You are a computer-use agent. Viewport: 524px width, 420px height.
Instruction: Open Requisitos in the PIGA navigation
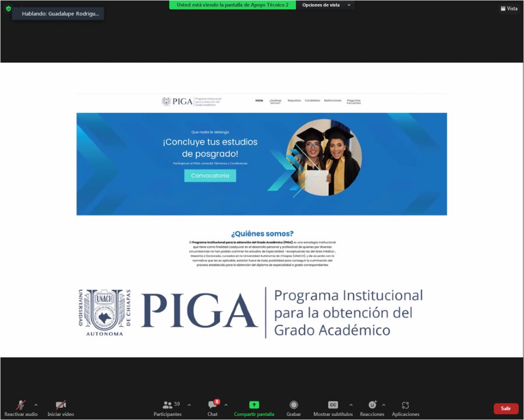294,100
